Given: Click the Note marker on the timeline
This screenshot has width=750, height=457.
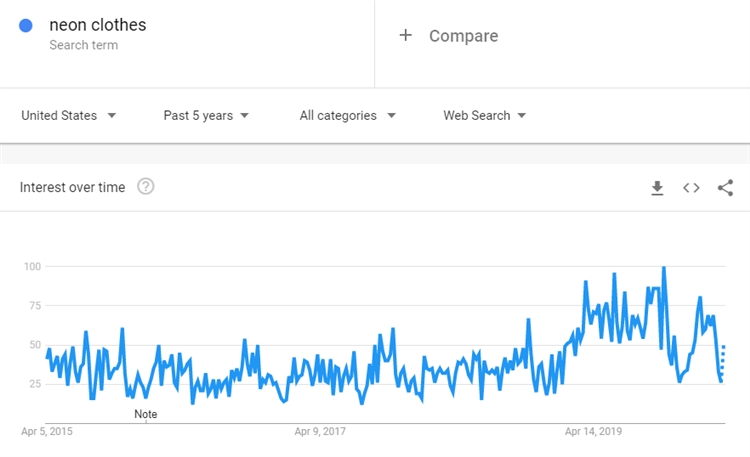Looking at the screenshot, I should pyautogui.click(x=146, y=414).
